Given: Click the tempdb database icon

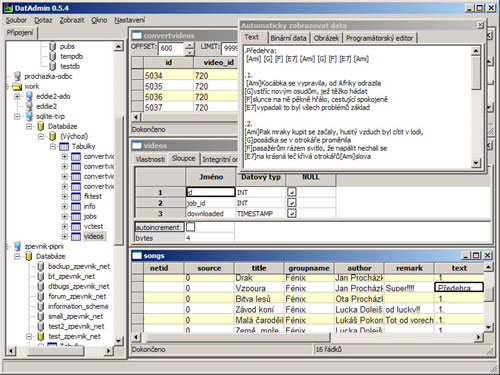Looking at the screenshot, I should [53, 56].
